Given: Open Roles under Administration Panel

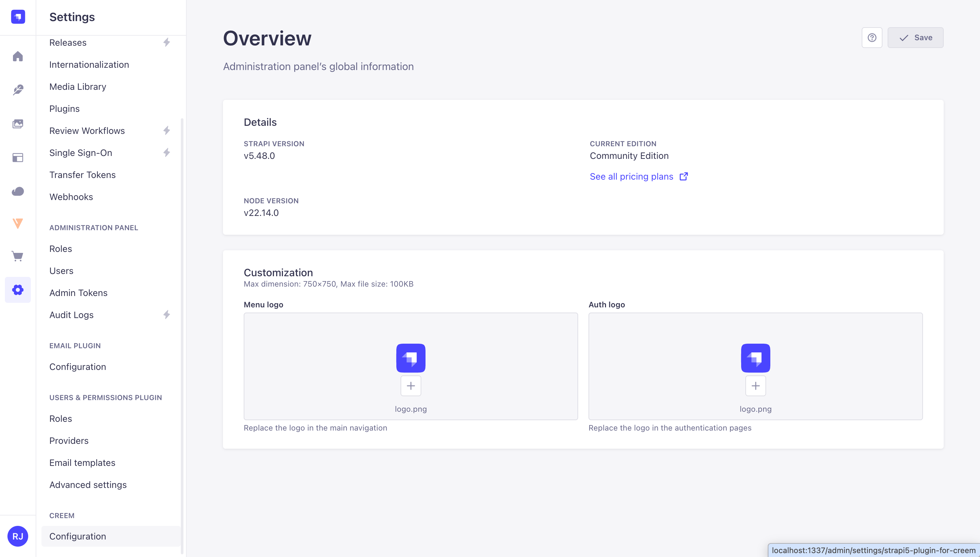Looking at the screenshot, I should coord(60,249).
